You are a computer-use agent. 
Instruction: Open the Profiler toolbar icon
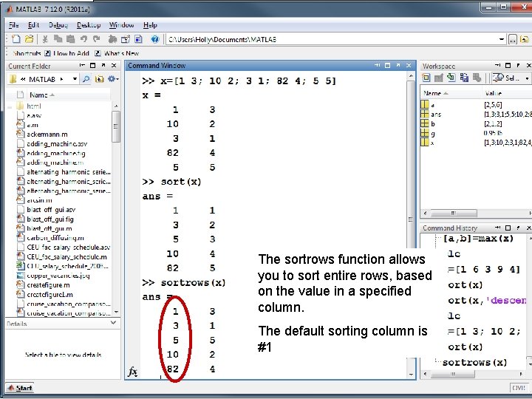(138, 39)
